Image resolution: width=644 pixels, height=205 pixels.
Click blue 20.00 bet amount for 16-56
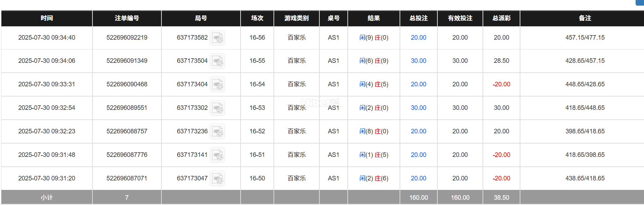click(418, 38)
